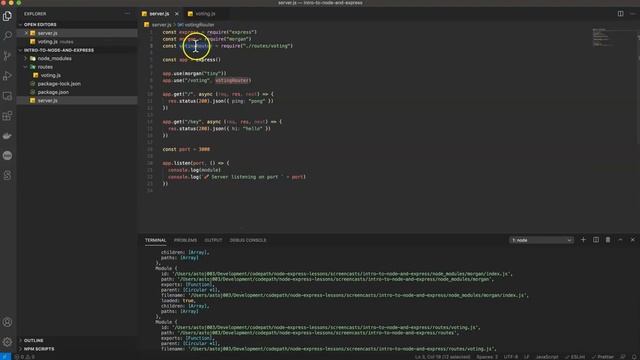This screenshot has width=640, height=360.
Task: Open the Search view in activity bar
Action: click(x=7, y=36)
